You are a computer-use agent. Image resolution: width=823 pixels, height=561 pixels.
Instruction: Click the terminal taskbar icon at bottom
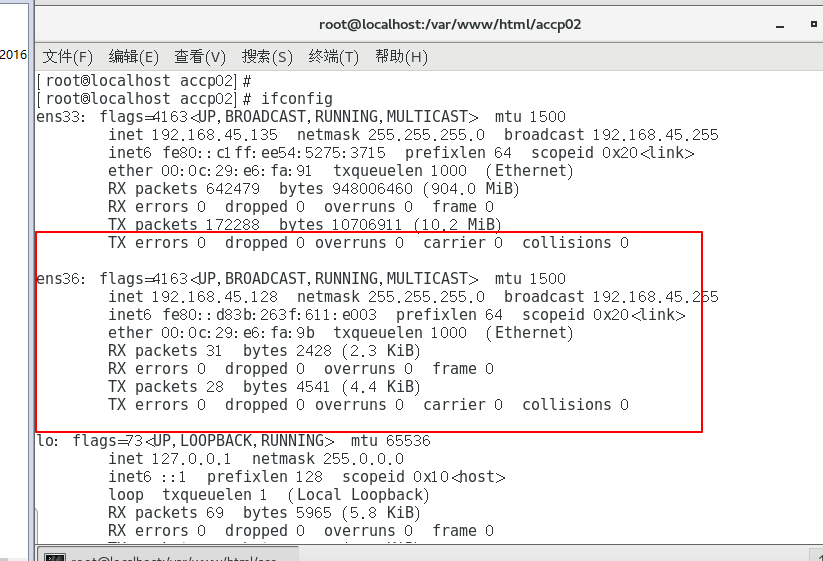click(x=55, y=557)
